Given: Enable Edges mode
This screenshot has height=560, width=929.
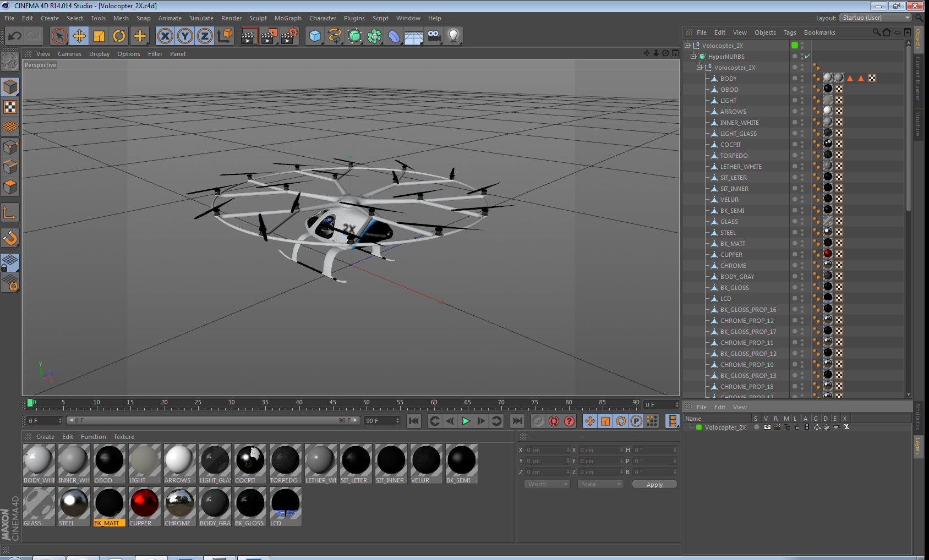Looking at the screenshot, I should click(x=10, y=167).
